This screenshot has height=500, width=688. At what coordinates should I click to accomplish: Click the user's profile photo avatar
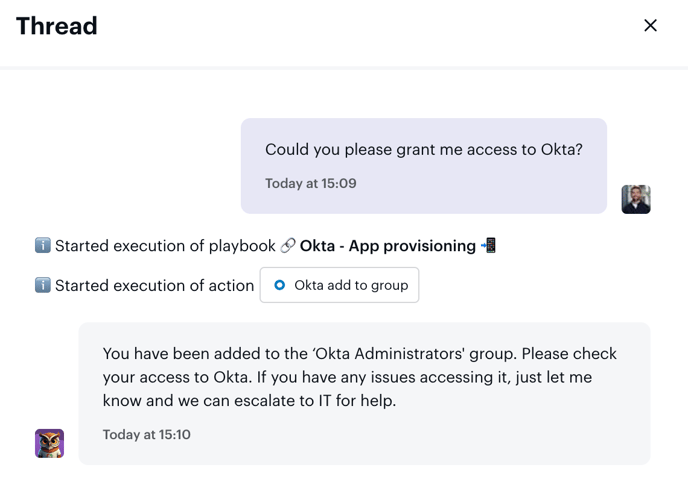pyautogui.click(x=636, y=199)
